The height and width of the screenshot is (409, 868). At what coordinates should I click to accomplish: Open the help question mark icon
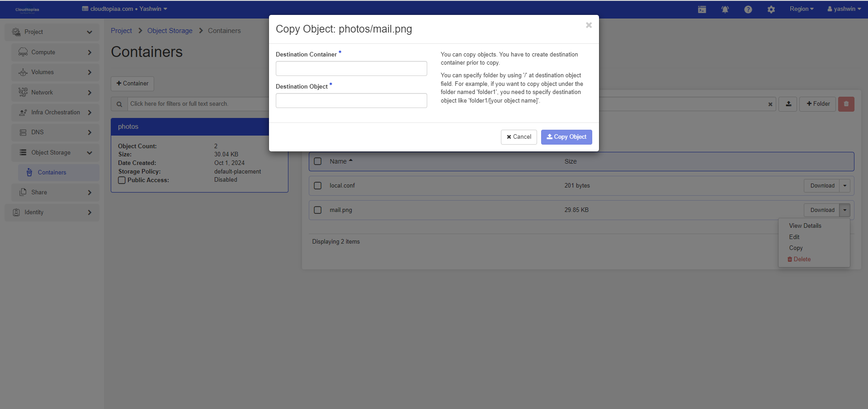(x=748, y=9)
